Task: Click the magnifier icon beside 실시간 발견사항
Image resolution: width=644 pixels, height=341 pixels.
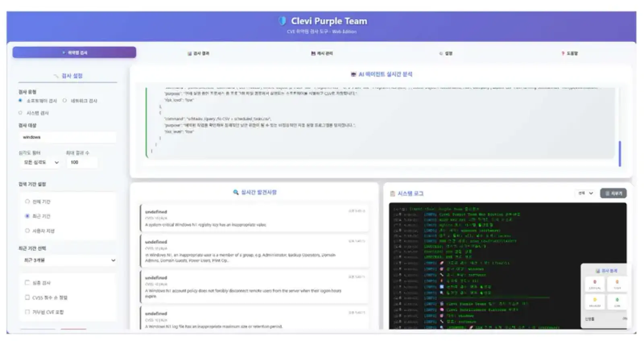Action: [x=236, y=192]
